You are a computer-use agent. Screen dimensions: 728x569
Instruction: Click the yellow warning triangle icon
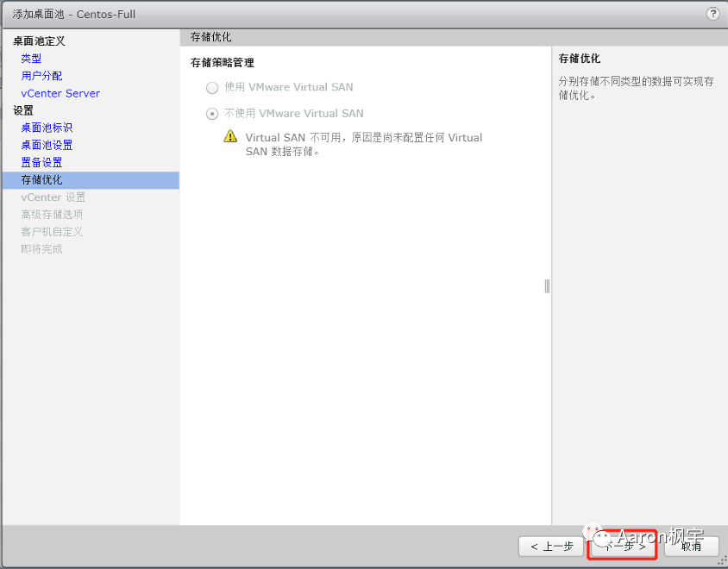pos(230,136)
